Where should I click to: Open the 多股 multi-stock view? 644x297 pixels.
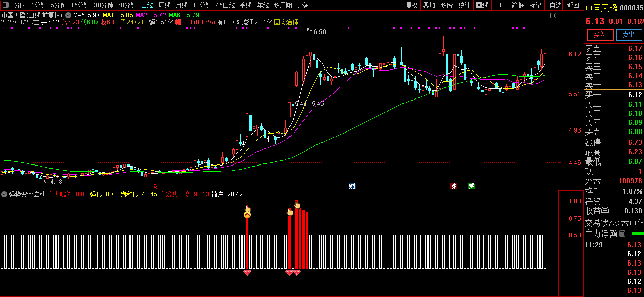(x=446, y=5)
